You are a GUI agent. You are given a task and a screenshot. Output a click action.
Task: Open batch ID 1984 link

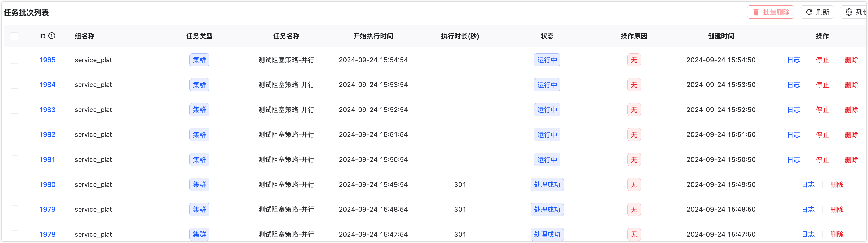coord(47,85)
